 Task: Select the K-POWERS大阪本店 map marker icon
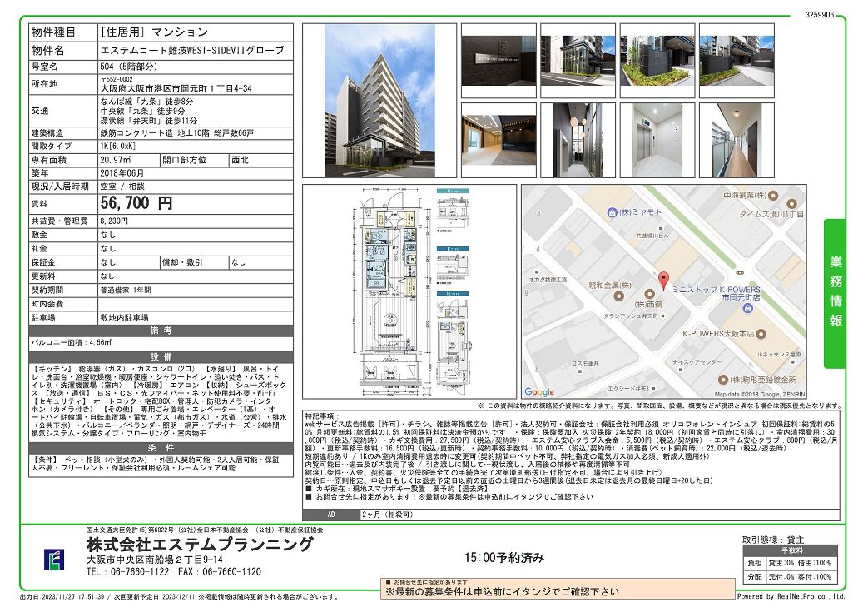click(761, 334)
